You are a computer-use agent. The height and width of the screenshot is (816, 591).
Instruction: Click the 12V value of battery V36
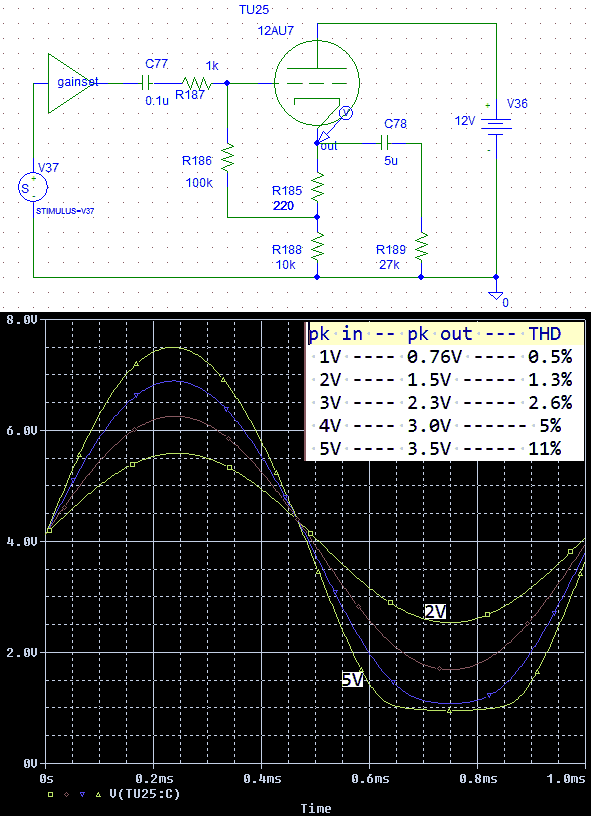465,122
